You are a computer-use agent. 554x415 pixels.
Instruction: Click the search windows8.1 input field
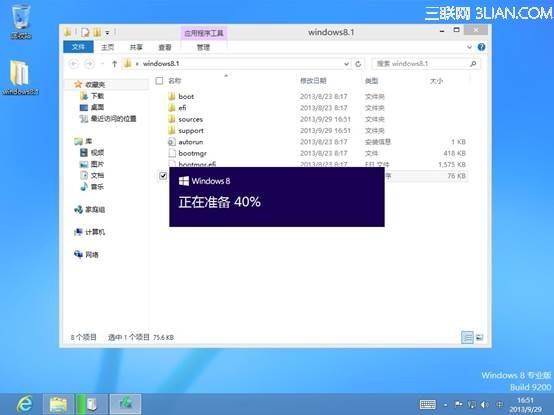point(420,64)
